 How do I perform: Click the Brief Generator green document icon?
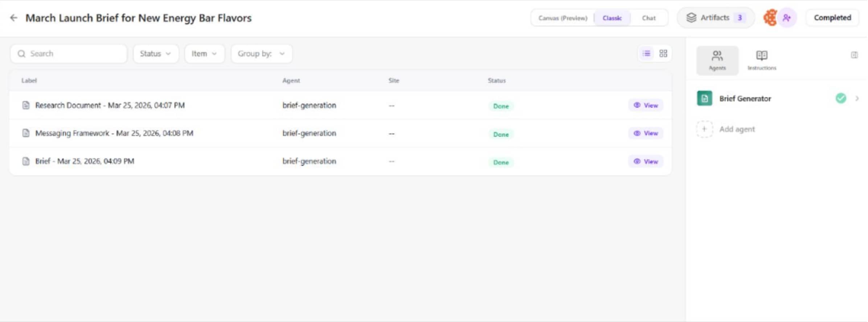(704, 98)
